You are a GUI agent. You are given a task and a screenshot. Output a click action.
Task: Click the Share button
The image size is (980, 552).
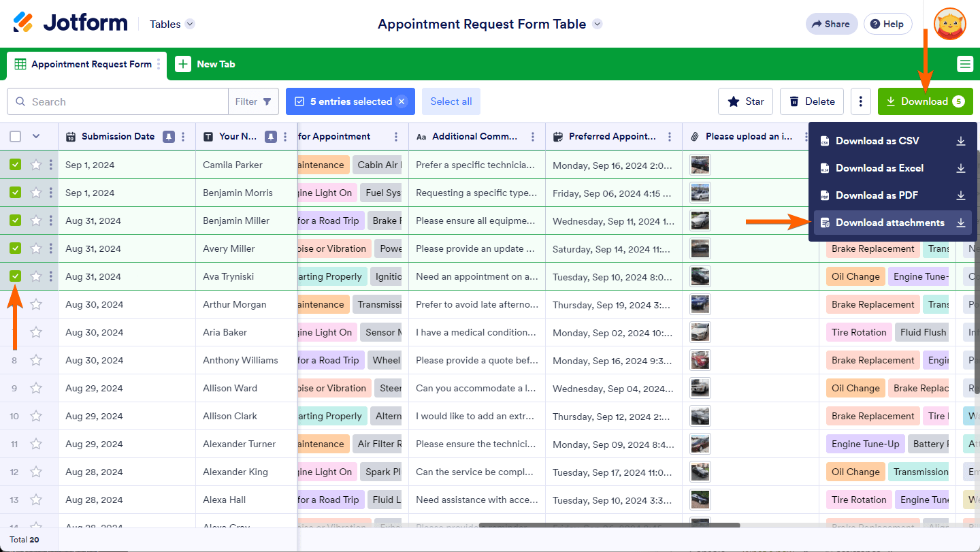(x=832, y=24)
